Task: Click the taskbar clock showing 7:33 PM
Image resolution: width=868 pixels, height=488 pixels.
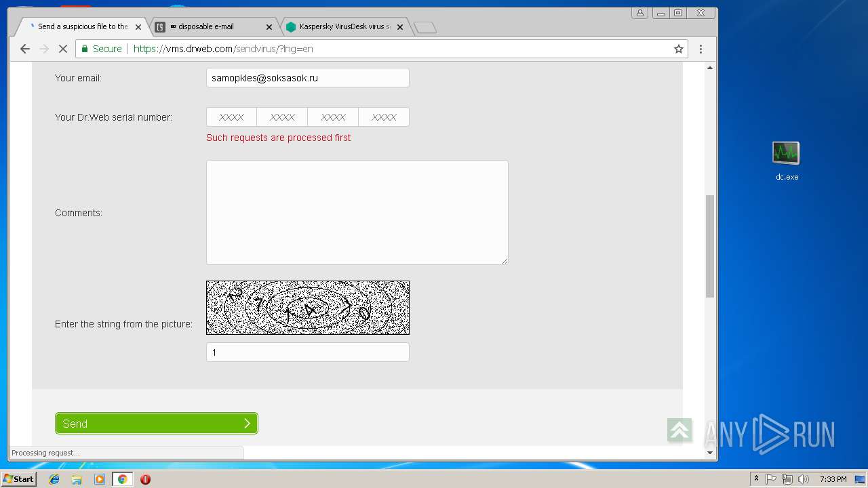Action: (833, 479)
